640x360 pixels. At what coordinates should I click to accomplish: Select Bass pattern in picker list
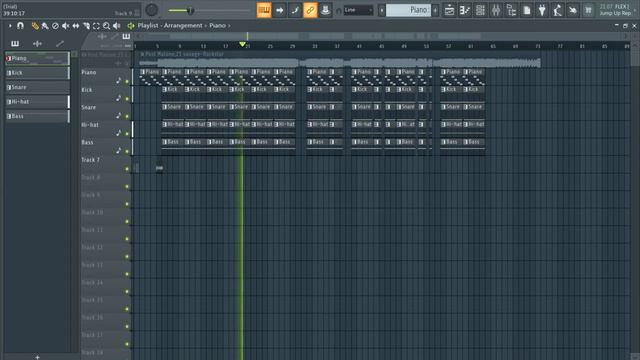37,116
